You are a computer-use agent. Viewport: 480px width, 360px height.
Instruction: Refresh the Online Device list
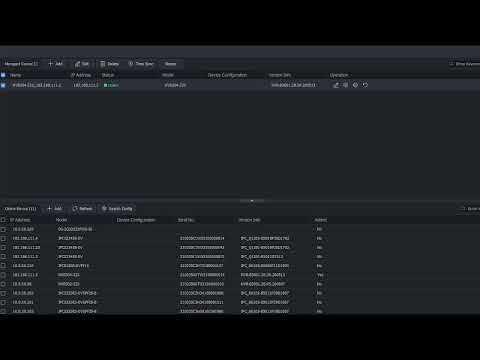point(82,209)
